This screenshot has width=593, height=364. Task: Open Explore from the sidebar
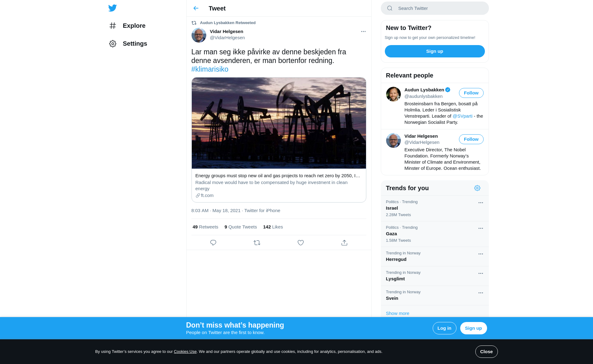point(127,26)
